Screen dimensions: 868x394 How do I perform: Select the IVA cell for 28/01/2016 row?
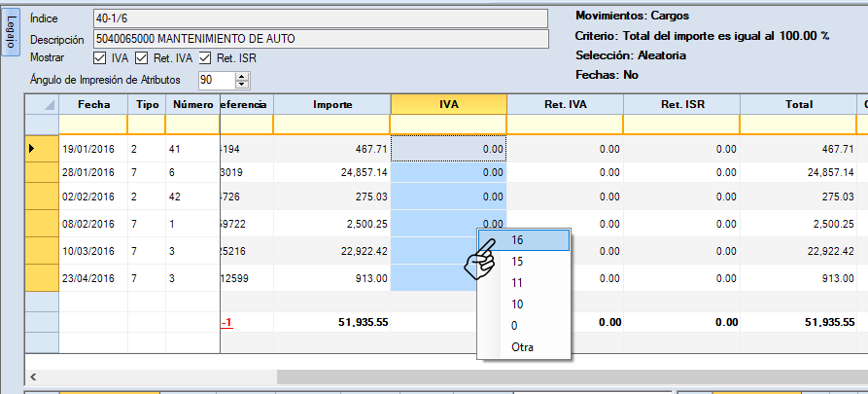(448, 171)
